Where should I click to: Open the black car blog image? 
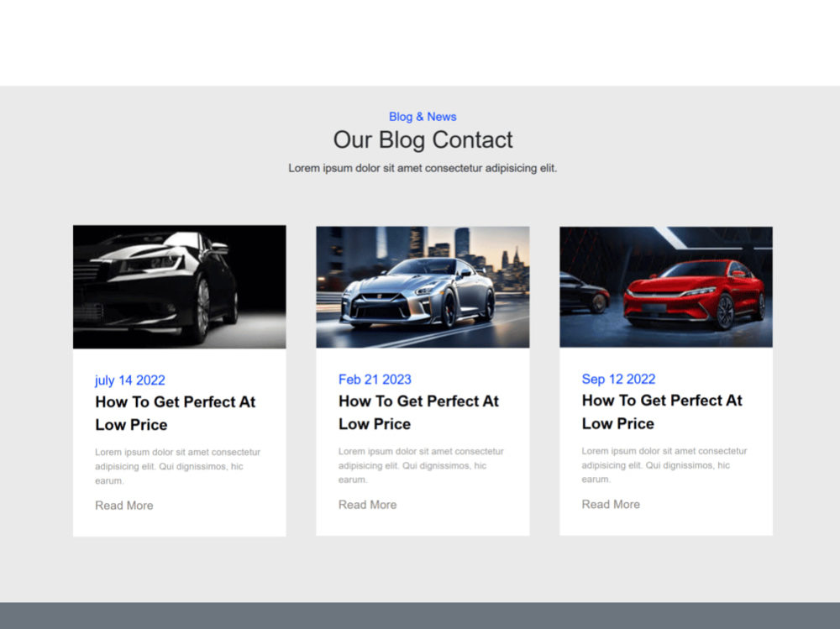point(180,286)
